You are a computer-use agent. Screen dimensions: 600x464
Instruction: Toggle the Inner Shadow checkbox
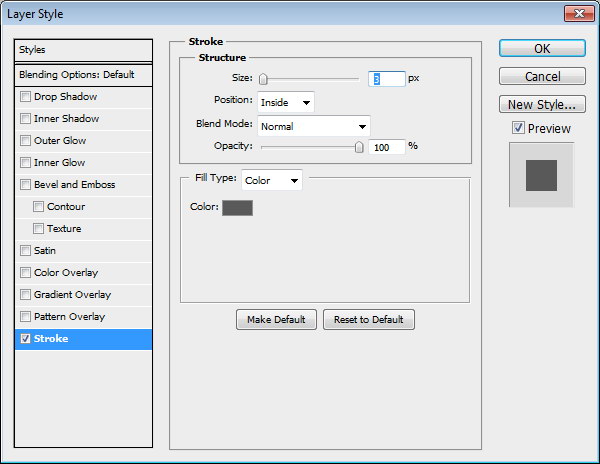pyautogui.click(x=26, y=119)
